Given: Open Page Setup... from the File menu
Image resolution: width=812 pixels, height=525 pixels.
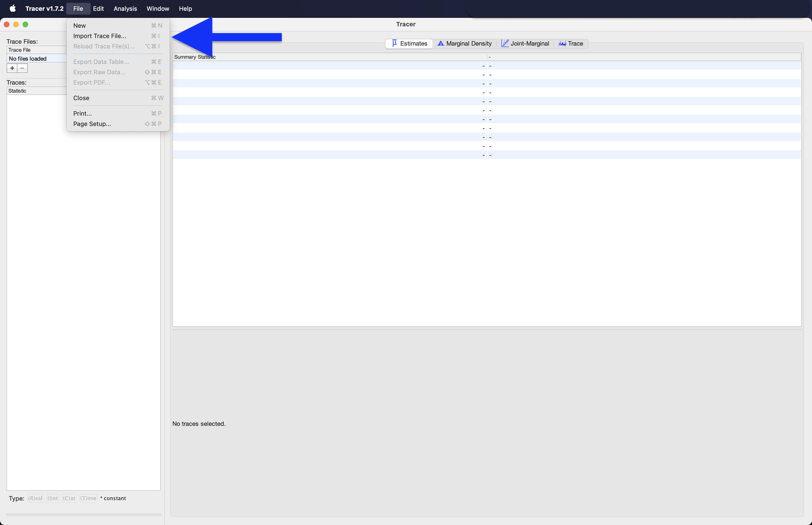Looking at the screenshot, I should [118, 124].
